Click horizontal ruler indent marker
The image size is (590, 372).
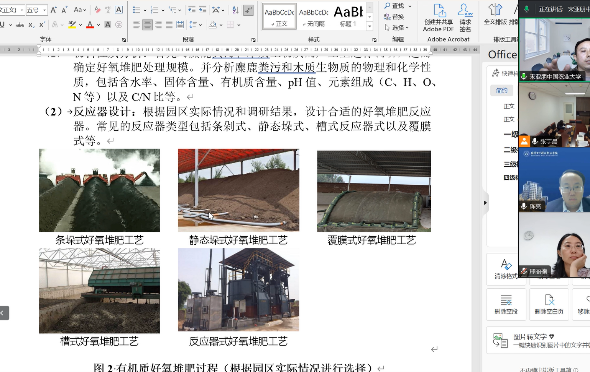[x=39, y=49]
